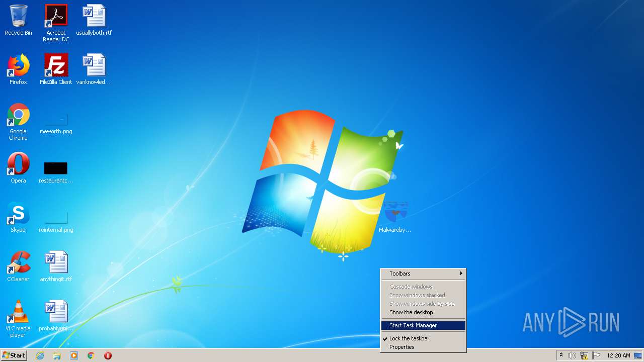Launch media player from taskbar

click(74, 355)
